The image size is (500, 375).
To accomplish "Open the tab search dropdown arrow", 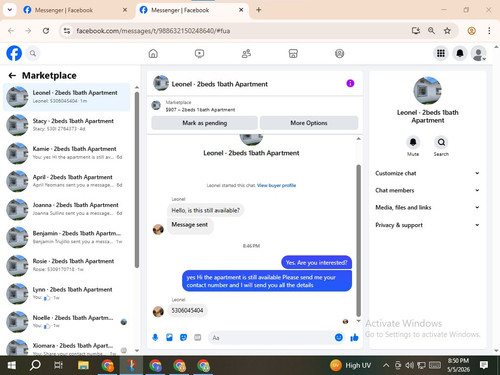I will (10, 10).
